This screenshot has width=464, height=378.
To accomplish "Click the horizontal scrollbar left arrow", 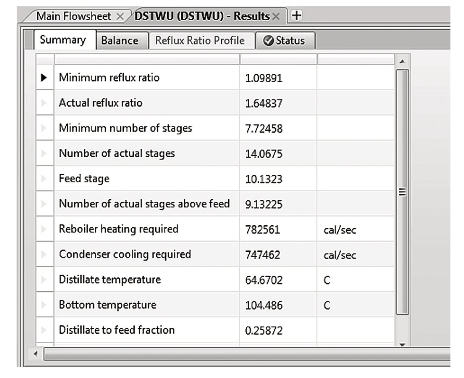I will [36, 354].
